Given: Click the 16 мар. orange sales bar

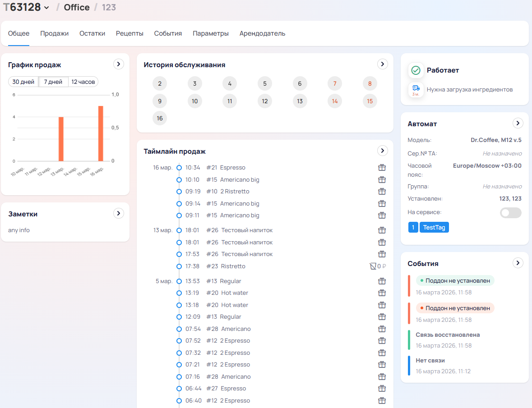Looking at the screenshot, I should click(x=101, y=133).
